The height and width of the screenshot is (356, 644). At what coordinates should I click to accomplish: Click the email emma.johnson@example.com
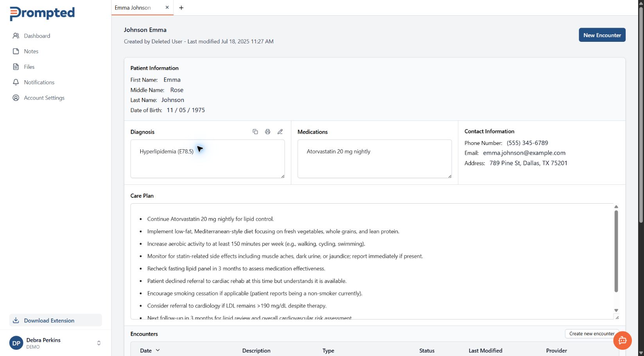point(524,153)
